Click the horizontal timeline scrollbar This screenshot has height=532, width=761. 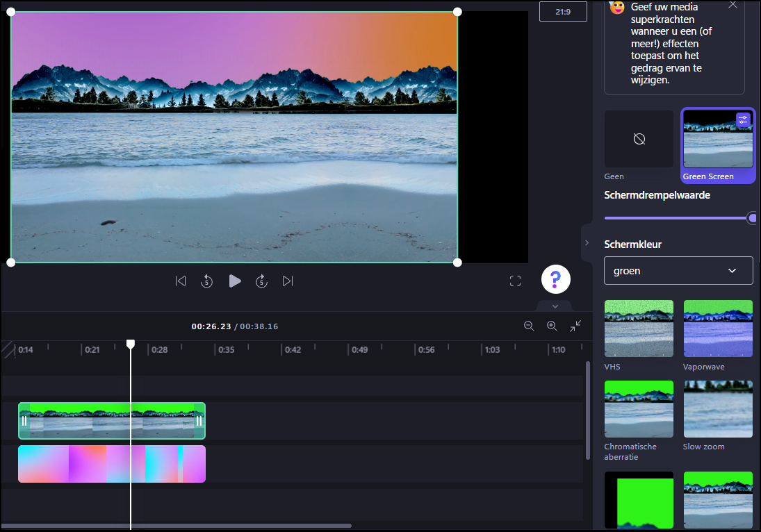point(176,526)
